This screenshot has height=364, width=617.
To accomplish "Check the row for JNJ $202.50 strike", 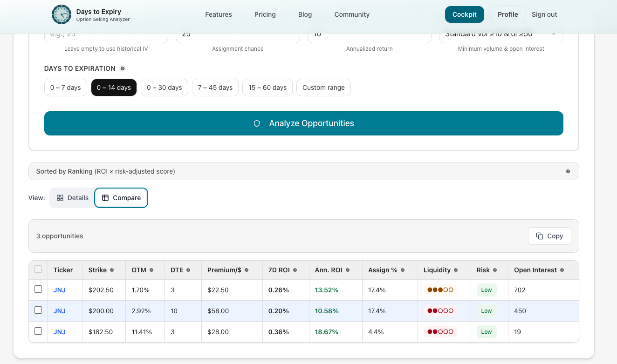I will pyautogui.click(x=38, y=289).
